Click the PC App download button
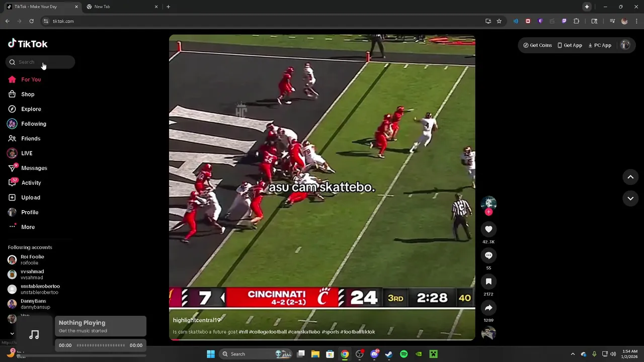The width and height of the screenshot is (644, 362). point(600,45)
